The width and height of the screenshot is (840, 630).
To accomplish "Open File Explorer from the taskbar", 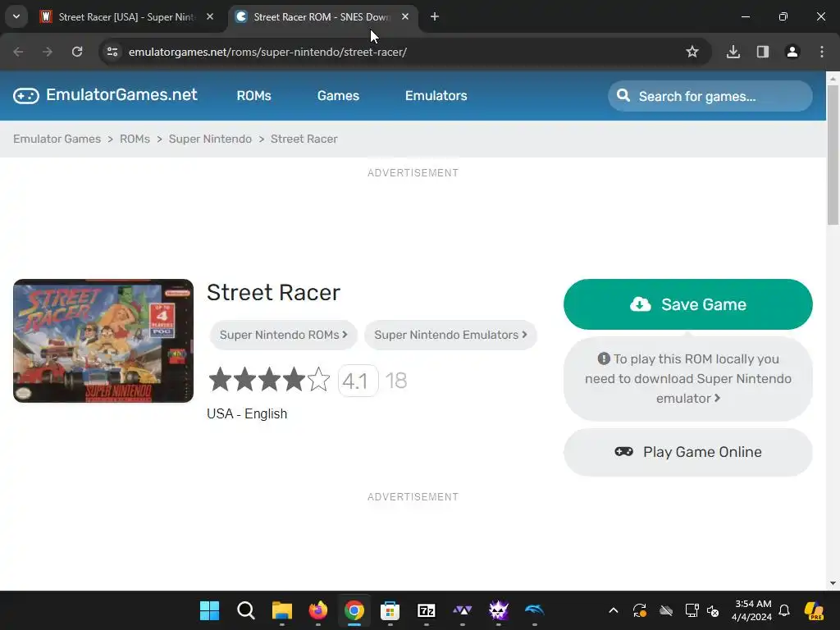I will tap(282, 610).
